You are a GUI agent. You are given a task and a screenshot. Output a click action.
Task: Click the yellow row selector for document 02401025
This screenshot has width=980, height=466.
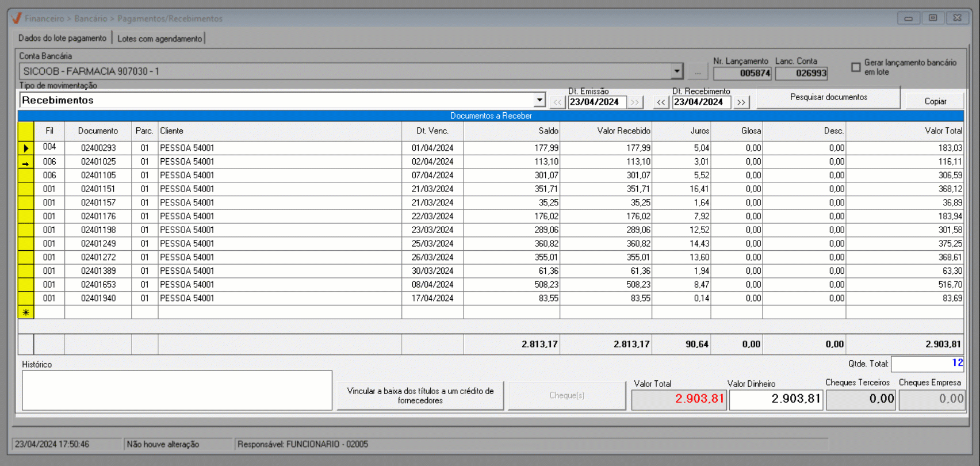(26, 162)
